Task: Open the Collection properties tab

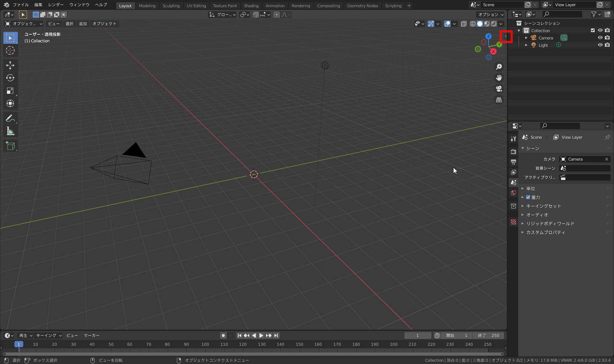Action: click(513, 206)
